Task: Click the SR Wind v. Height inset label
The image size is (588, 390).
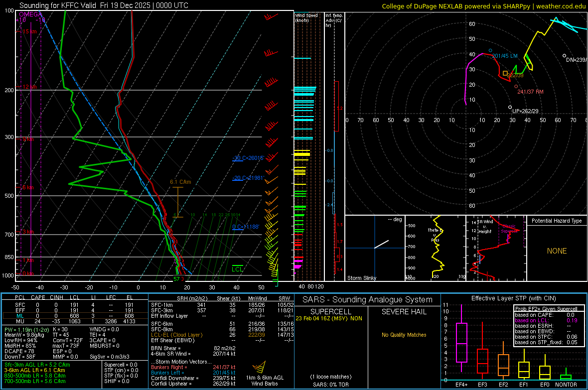Action: (485, 227)
